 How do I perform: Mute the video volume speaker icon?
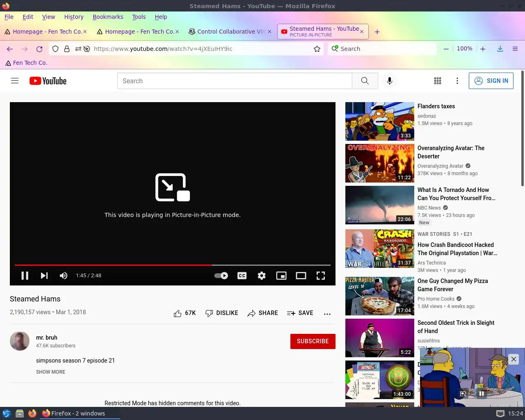point(64,276)
